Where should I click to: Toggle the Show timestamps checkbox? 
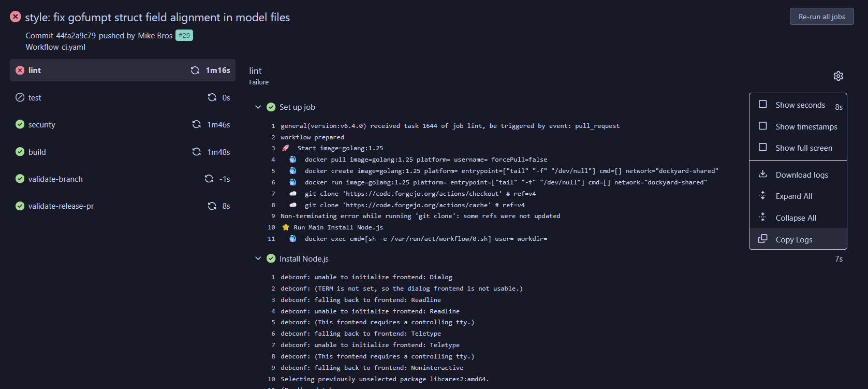pyautogui.click(x=763, y=126)
